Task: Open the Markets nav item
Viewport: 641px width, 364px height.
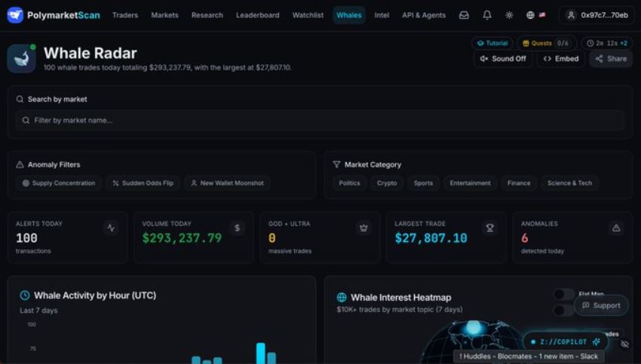Action: tap(164, 15)
